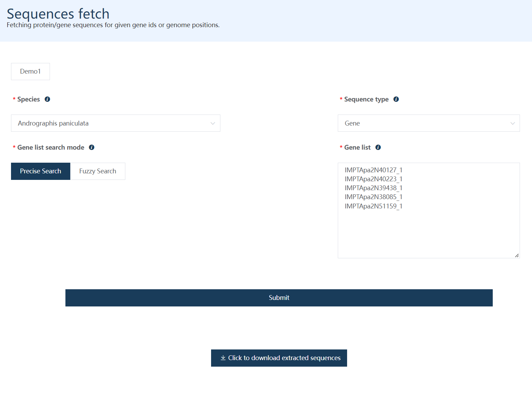Click the Species dropdown chevron arrow

[x=213, y=123]
